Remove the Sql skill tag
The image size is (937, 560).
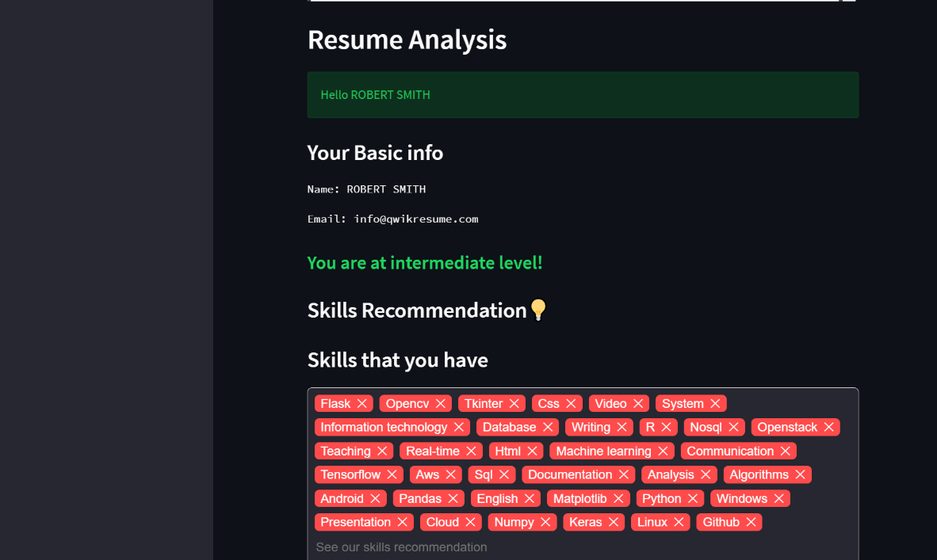point(503,474)
